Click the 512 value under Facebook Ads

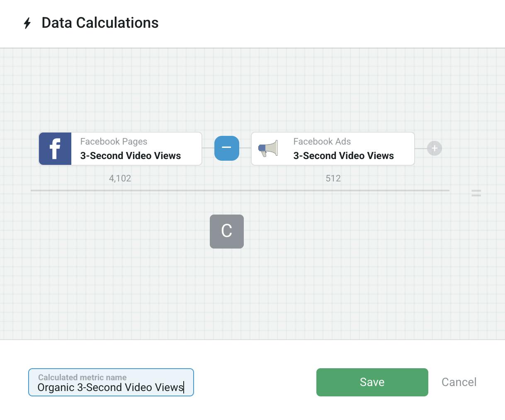coord(333,179)
